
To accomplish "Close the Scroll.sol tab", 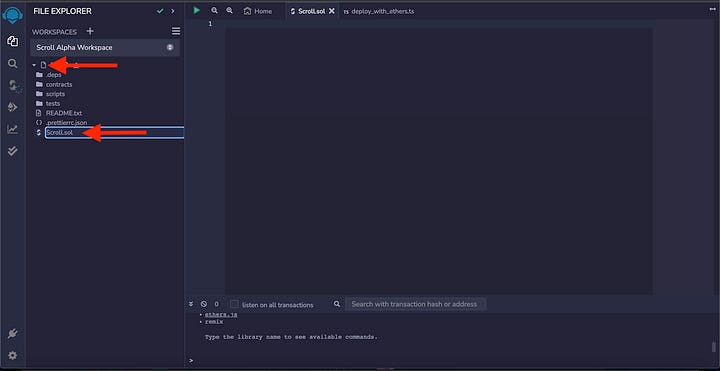I will pyautogui.click(x=332, y=11).
